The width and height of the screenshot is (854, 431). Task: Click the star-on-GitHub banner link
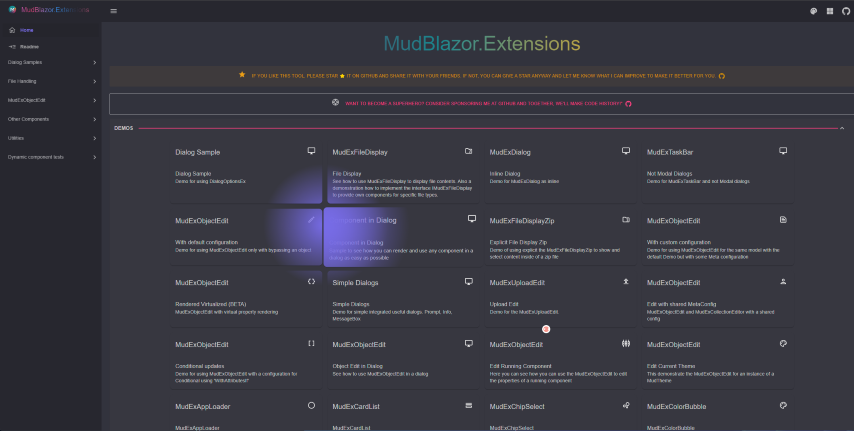pyautogui.click(x=482, y=75)
